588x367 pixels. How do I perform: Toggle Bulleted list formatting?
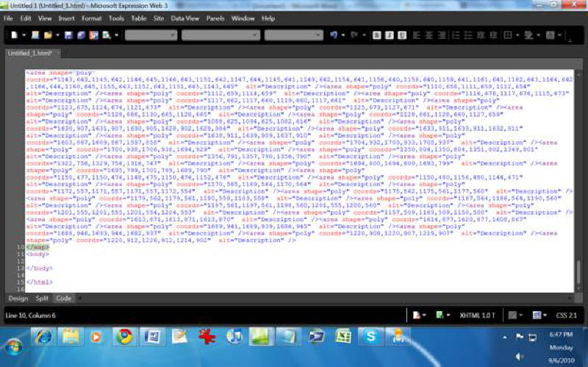468,35
